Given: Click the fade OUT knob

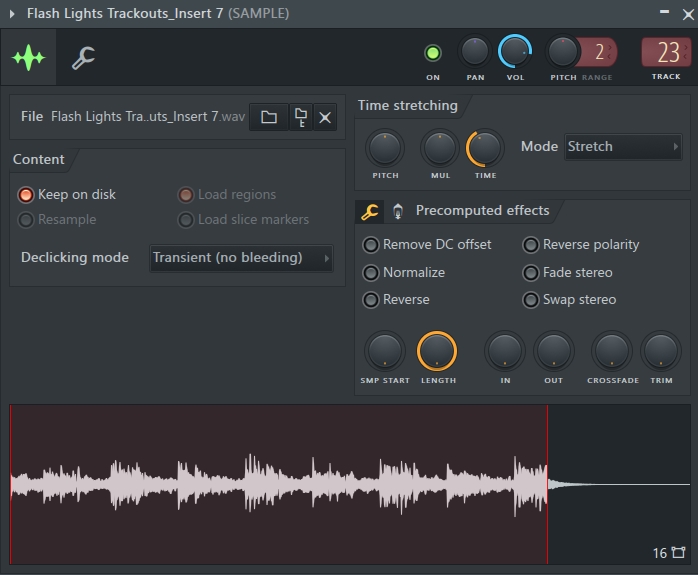Looking at the screenshot, I should click(x=553, y=351).
